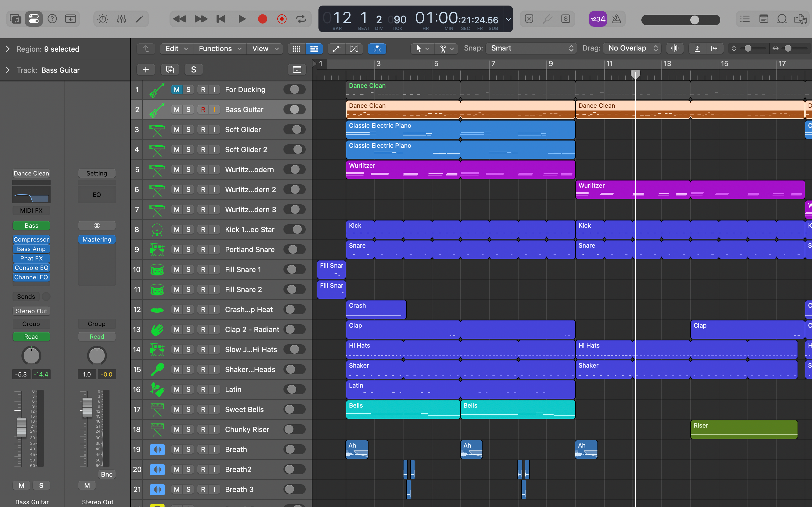Toggle the Cycle mode button
The height and width of the screenshot is (507, 812).
(x=301, y=19)
